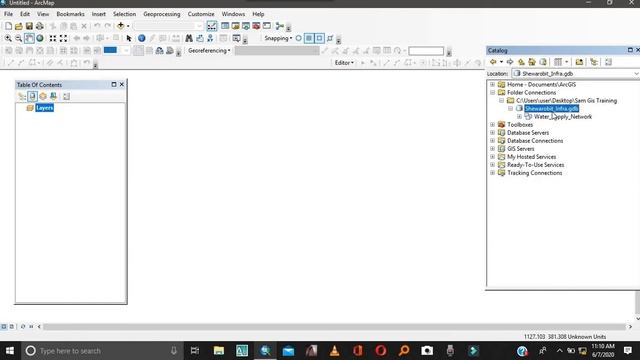Open the ArcToolbox window icon
The image size is (640, 360).
click(256, 26)
